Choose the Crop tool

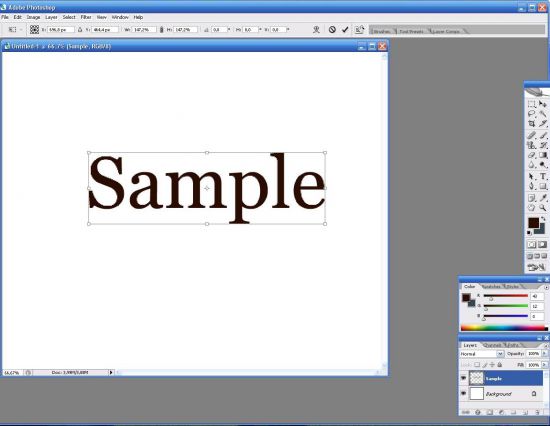tap(532, 124)
